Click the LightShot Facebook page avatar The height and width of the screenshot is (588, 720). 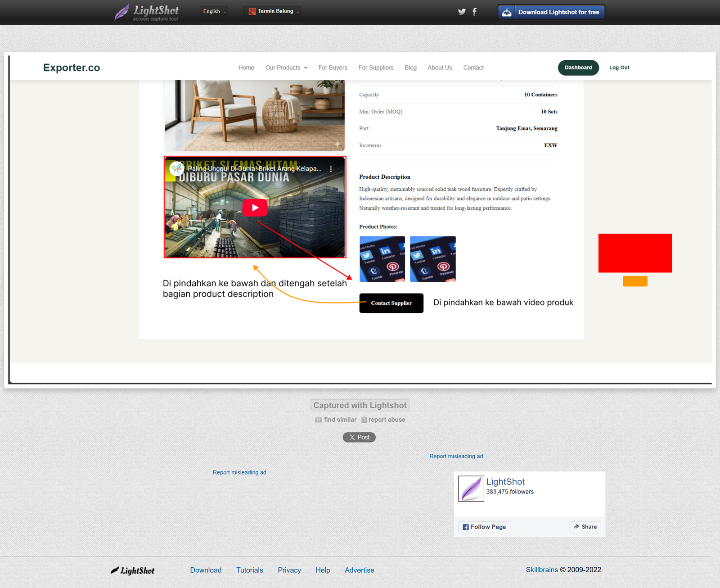pos(471,488)
